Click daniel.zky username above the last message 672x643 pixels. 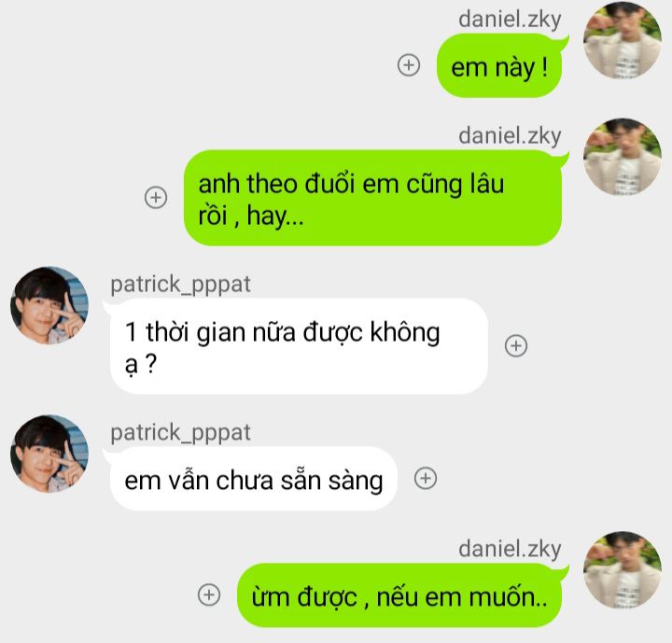pyautogui.click(x=510, y=550)
